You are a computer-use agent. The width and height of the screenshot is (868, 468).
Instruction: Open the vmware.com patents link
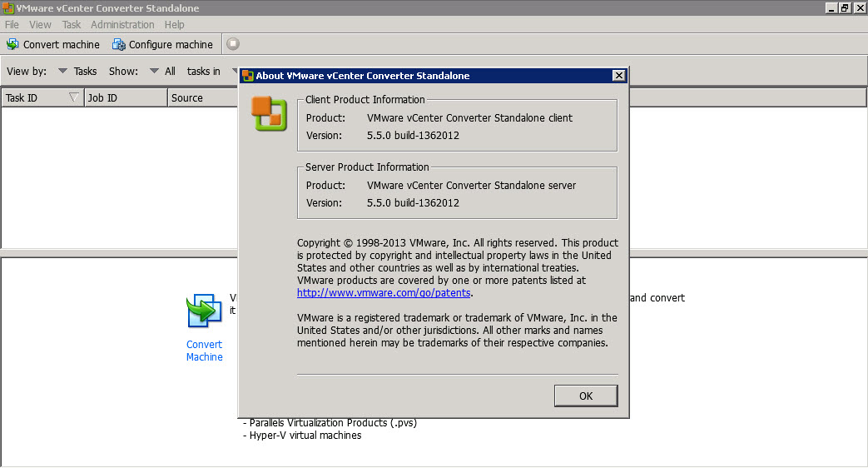384,293
